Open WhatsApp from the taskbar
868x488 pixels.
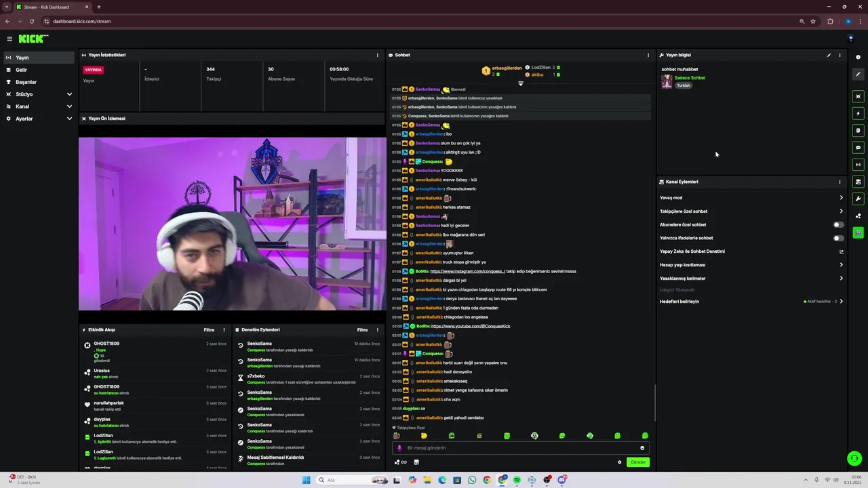click(472, 480)
